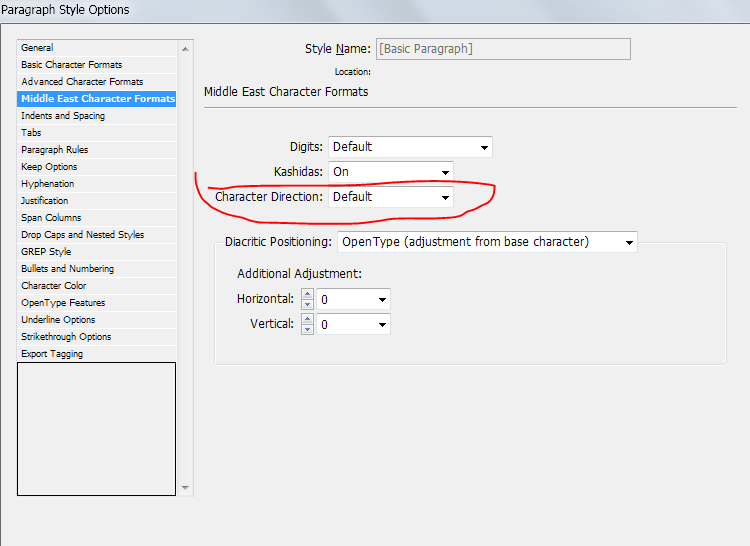The width and height of the screenshot is (750, 546).
Task: Expand the Horizontal value dropdown arrow
Action: click(382, 300)
